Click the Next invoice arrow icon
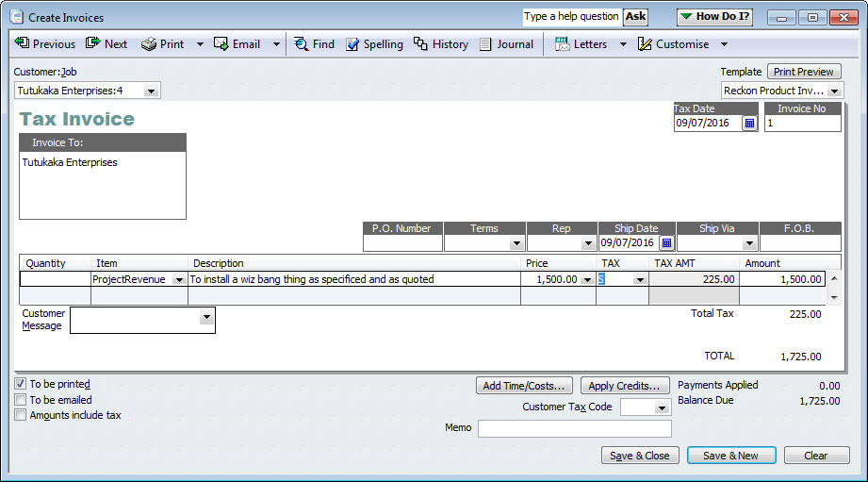The image size is (868, 482). [x=93, y=44]
